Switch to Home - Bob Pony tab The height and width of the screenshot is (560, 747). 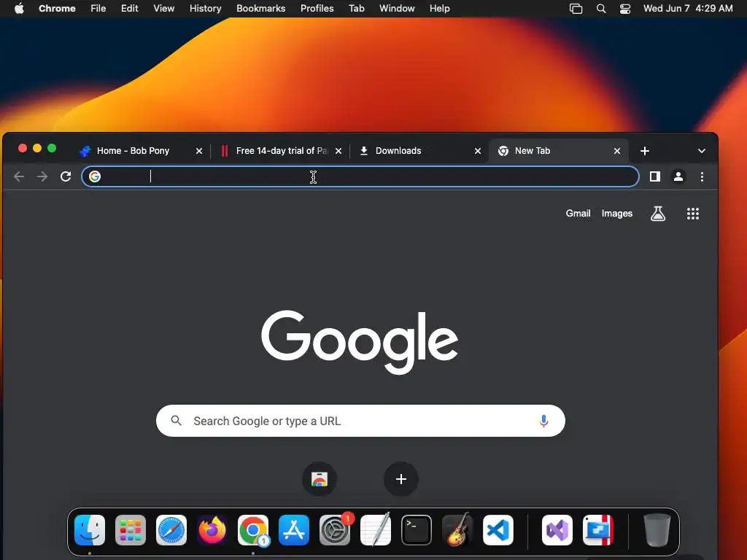pos(133,151)
